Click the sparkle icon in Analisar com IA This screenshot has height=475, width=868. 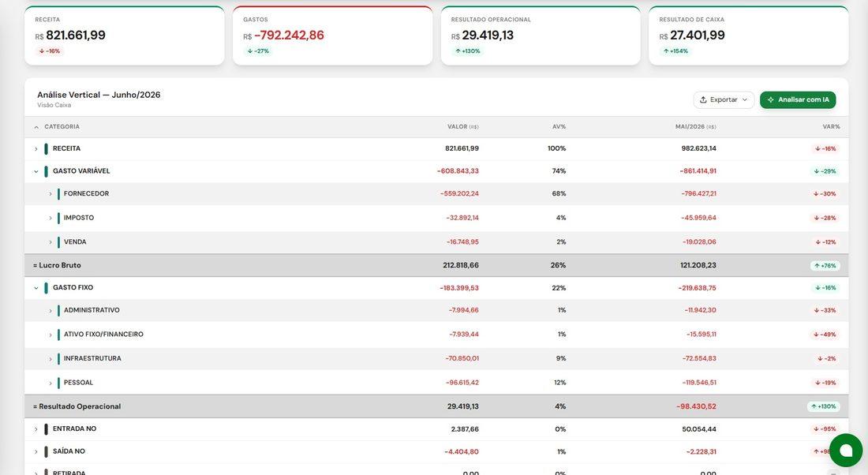pos(771,99)
